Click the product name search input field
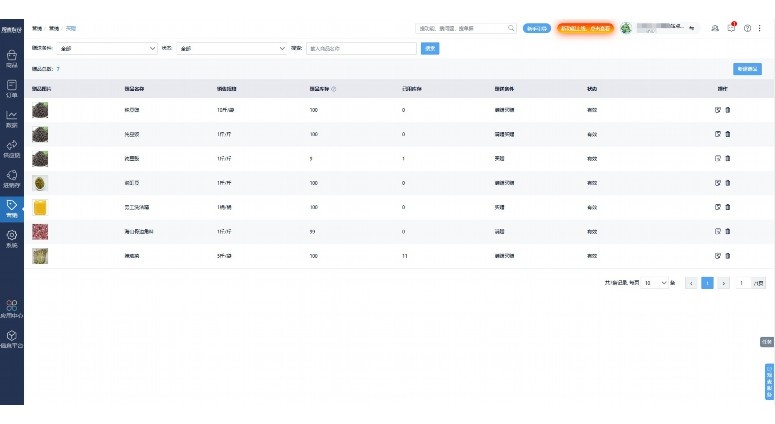 pos(361,48)
